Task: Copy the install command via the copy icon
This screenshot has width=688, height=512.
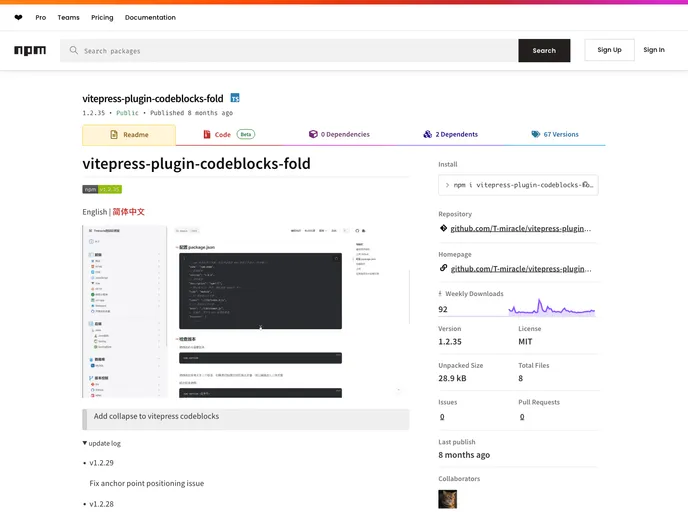Action: click(x=586, y=185)
